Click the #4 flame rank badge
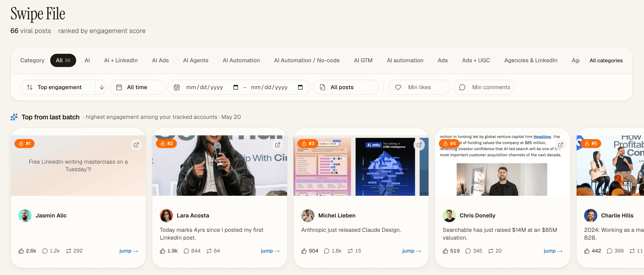 point(449,143)
